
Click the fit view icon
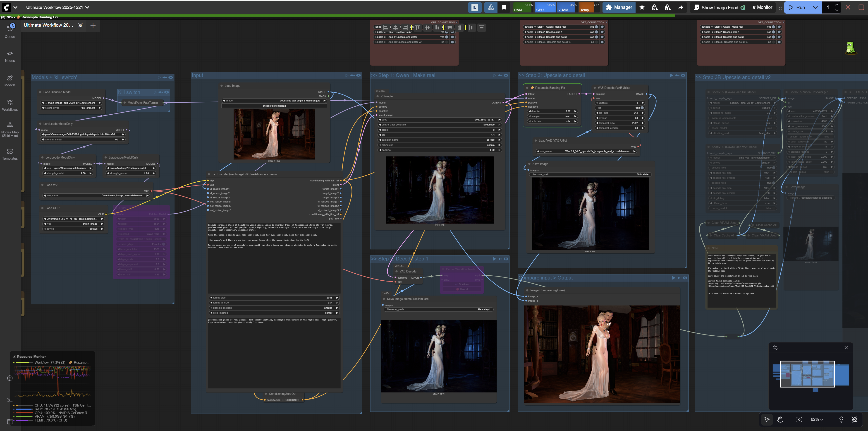(x=799, y=419)
